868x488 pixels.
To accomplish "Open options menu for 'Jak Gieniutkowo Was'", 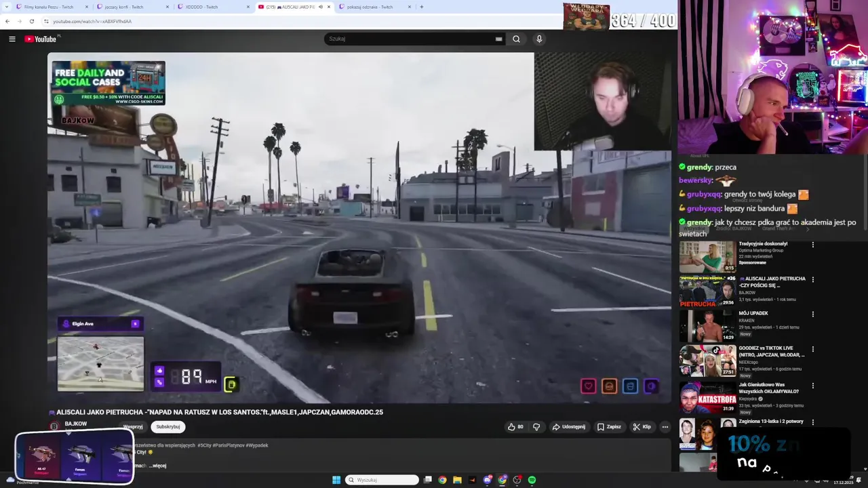I will [812, 386].
